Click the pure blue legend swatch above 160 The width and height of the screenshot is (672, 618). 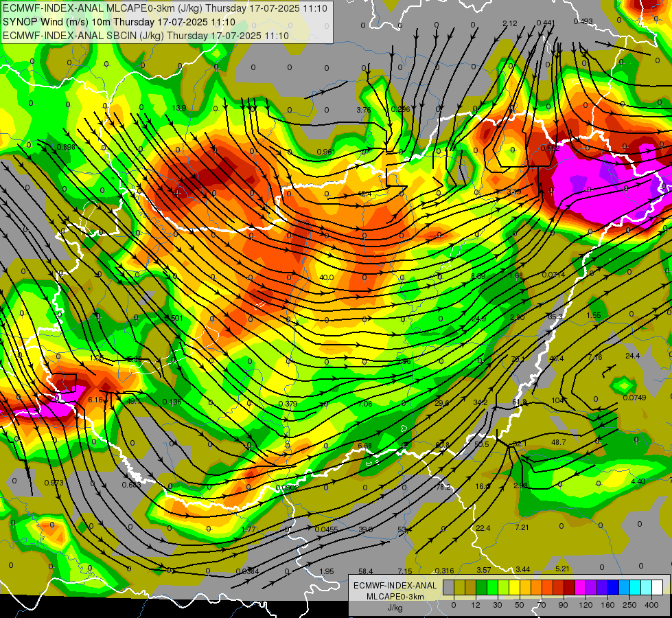(x=614, y=588)
